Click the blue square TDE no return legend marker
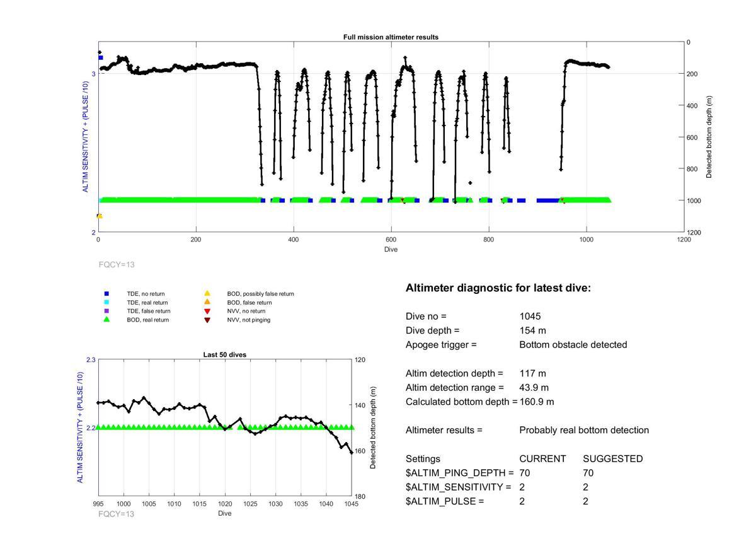The width and height of the screenshot is (756, 558). pos(106,294)
